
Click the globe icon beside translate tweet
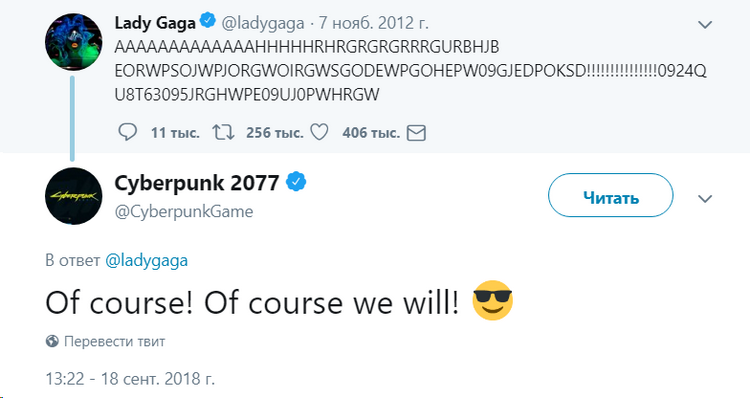pyautogui.click(x=52, y=342)
